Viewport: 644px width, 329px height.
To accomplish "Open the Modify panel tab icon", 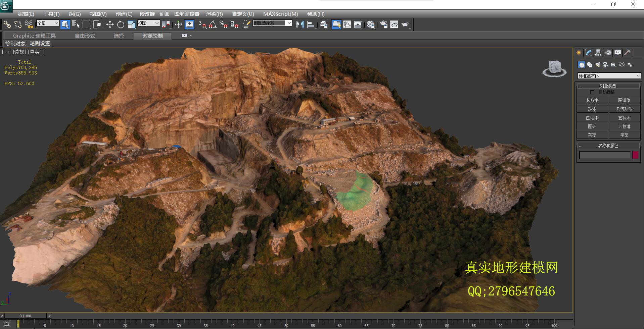I will click(588, 53).
